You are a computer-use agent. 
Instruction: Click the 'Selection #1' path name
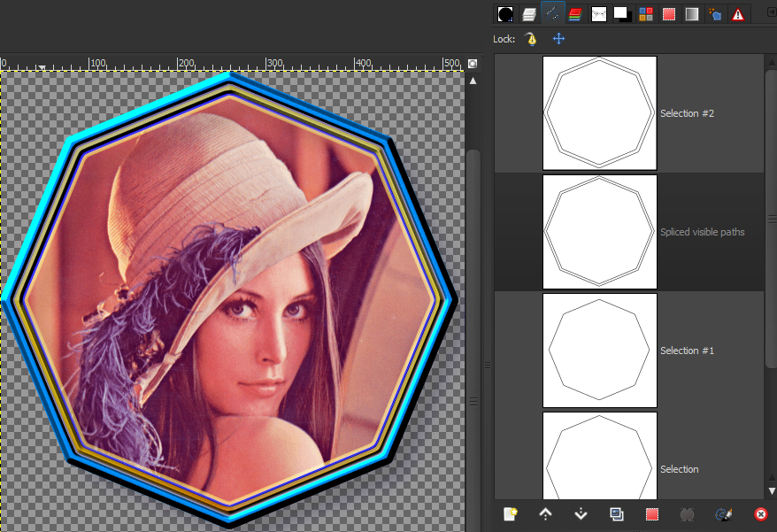click(x=687, y=351)
